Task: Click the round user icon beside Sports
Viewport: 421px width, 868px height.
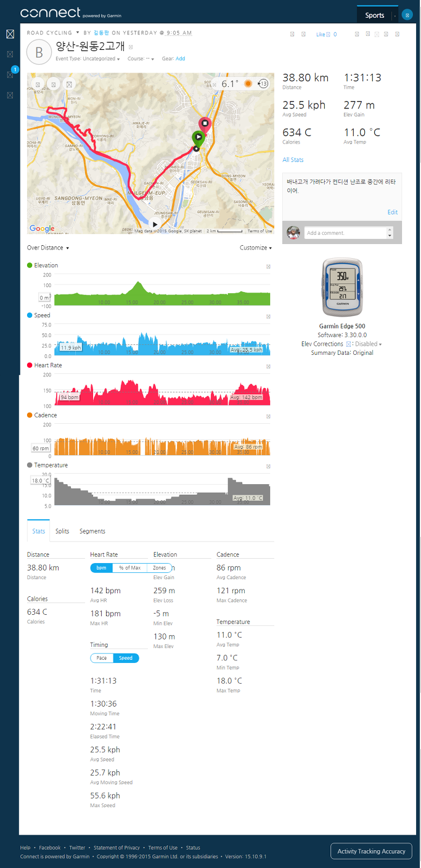Action: pyautogui.click(x=407, y=15)
